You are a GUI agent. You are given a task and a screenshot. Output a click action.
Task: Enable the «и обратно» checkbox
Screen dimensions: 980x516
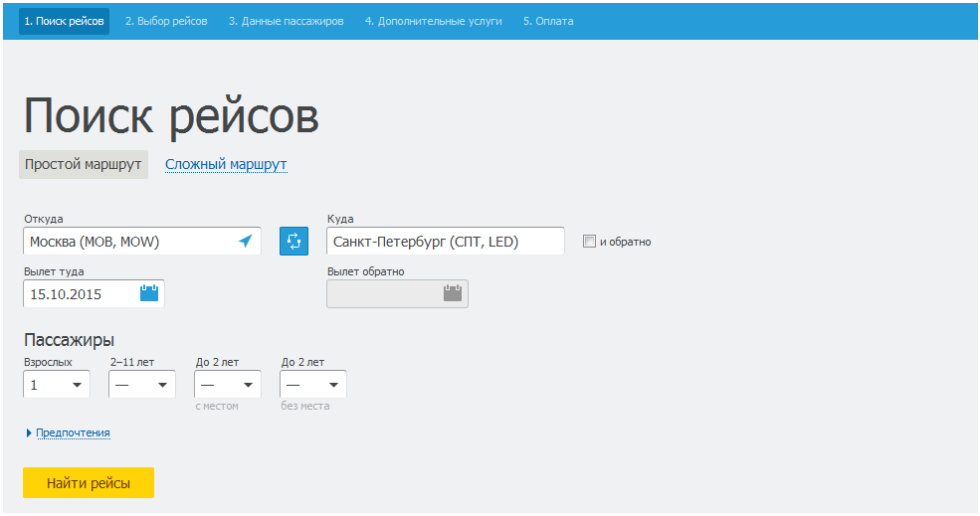589,242
